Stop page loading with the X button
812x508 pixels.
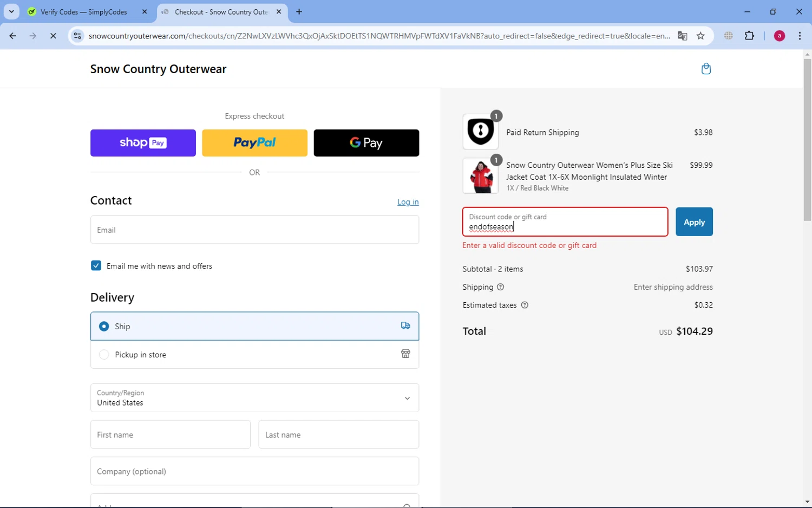click(53, 36)
